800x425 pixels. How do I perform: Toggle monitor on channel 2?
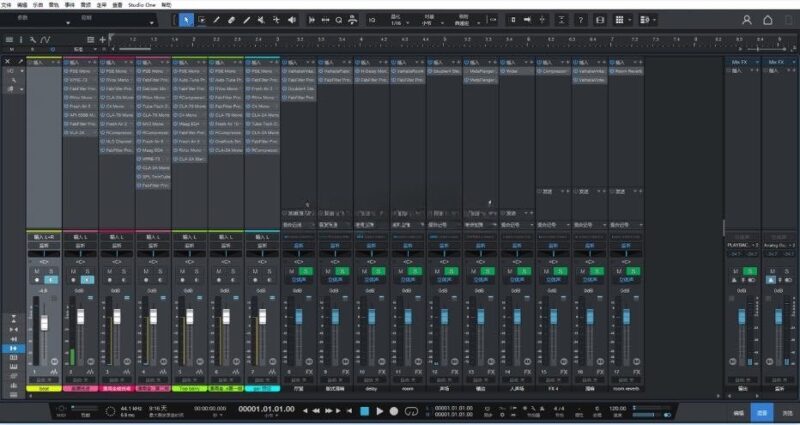pos(88,280)
